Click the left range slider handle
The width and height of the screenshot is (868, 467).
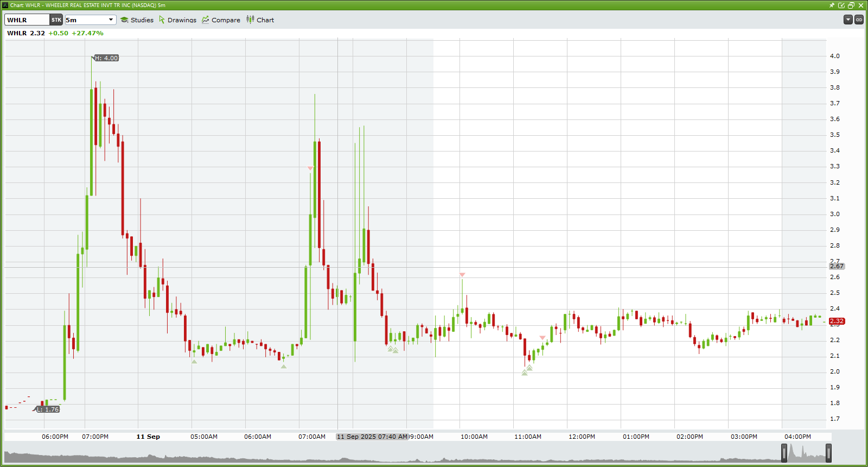coord(784,453)
